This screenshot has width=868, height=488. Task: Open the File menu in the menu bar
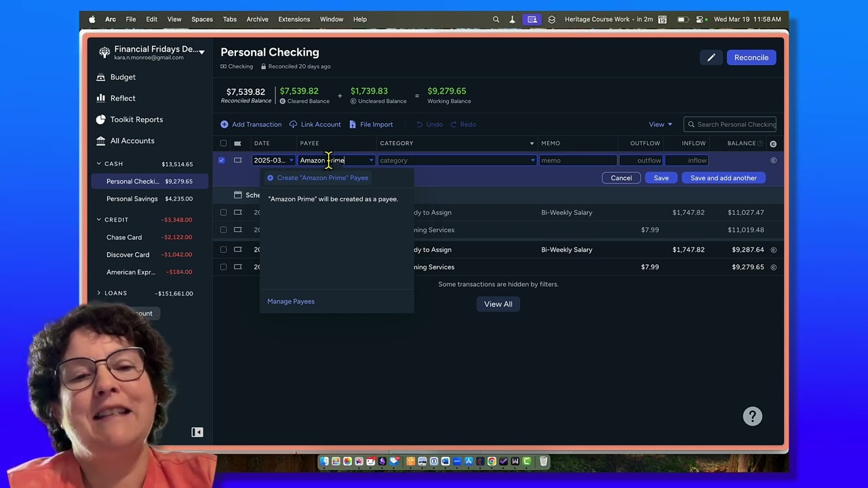pos(131,20)
